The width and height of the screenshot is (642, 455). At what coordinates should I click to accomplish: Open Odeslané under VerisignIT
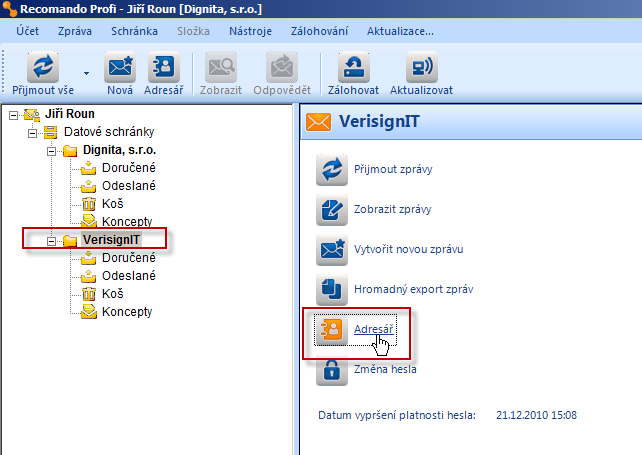129,276
